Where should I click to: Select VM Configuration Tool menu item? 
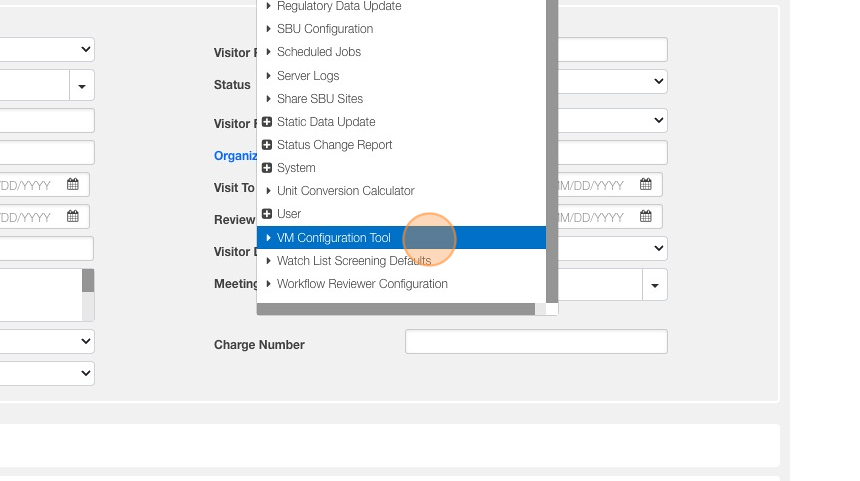(334, 238)
